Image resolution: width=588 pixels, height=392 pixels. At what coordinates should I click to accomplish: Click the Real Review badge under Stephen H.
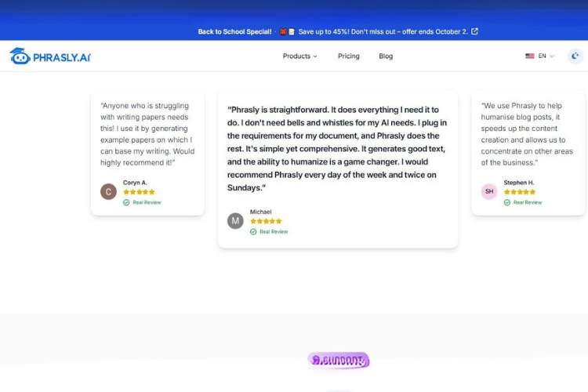pos(523,202)
